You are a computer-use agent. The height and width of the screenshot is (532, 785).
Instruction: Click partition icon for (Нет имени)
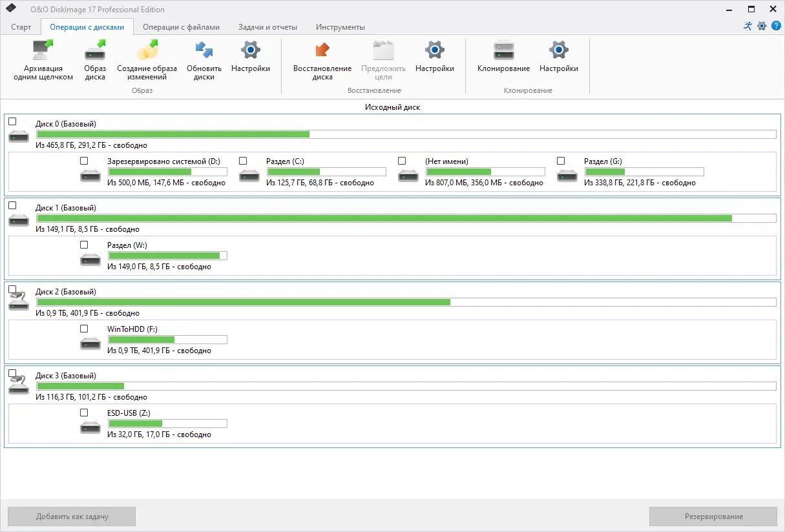(408, 175)
